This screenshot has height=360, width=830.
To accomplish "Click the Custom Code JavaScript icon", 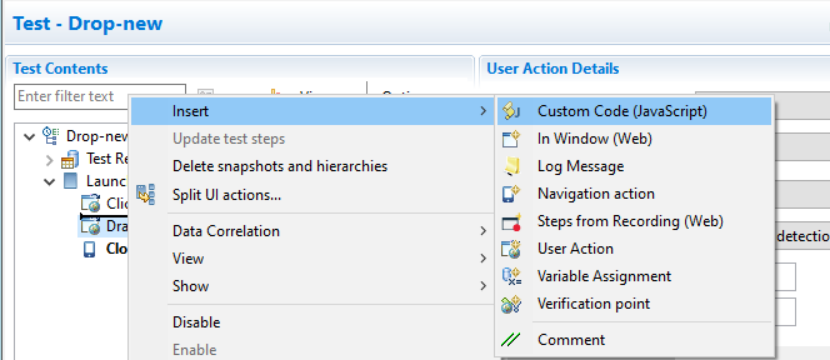I will [511, 111].
